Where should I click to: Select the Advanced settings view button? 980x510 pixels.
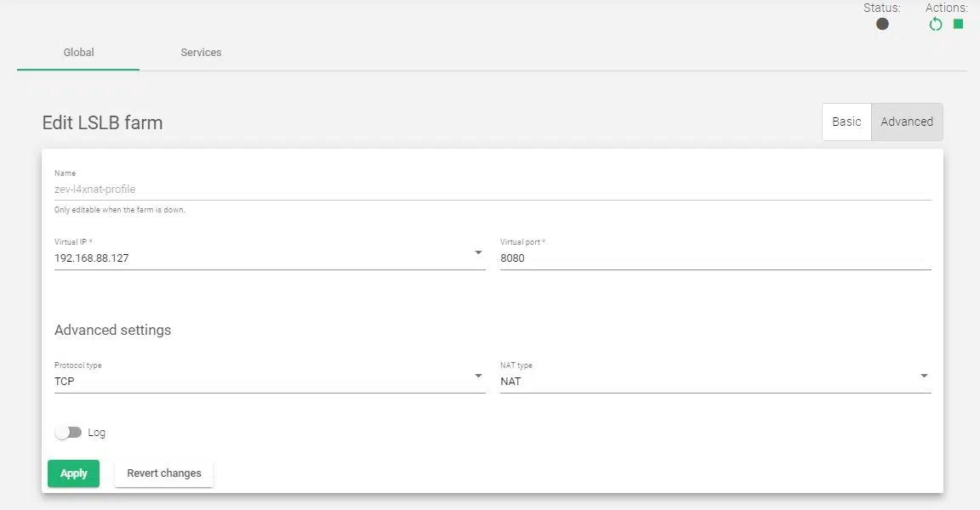coord(907,122)
